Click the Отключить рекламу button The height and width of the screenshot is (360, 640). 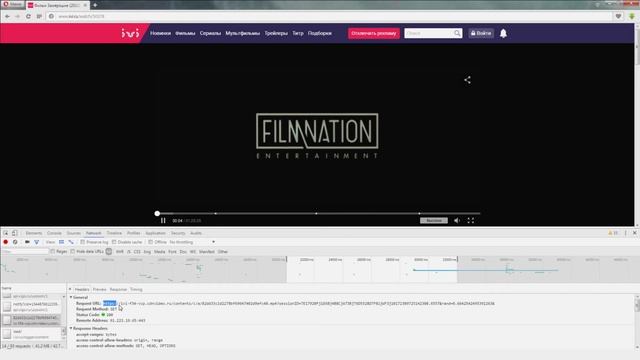pos(373,33)
